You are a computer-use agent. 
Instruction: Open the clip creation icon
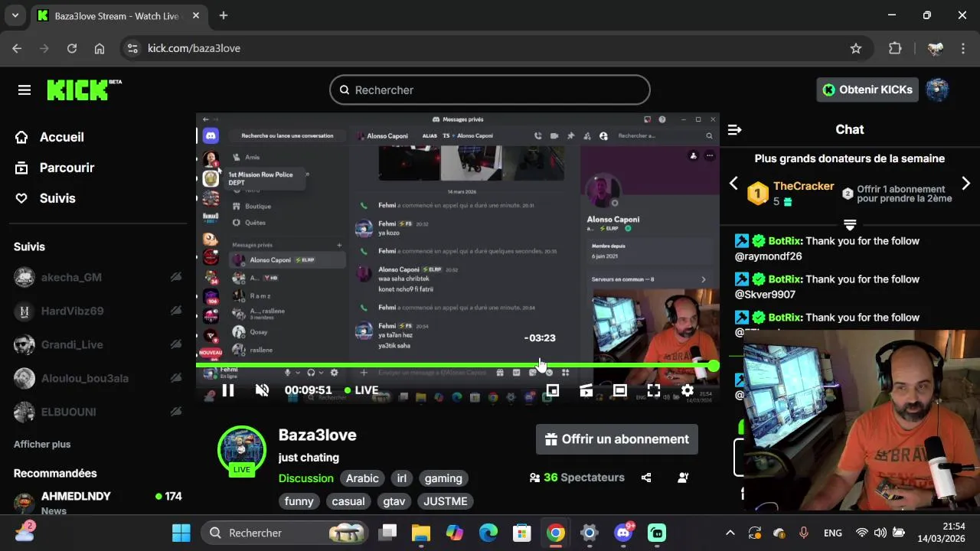[586, 390]
